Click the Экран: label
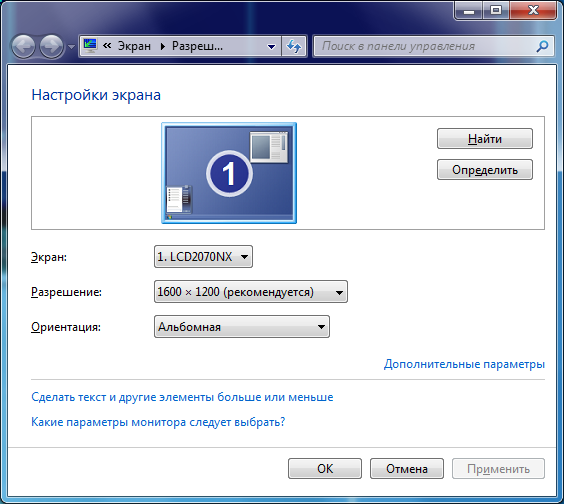Image resolution: width=564 pixels, height=504 pixels. pos(49,257)
